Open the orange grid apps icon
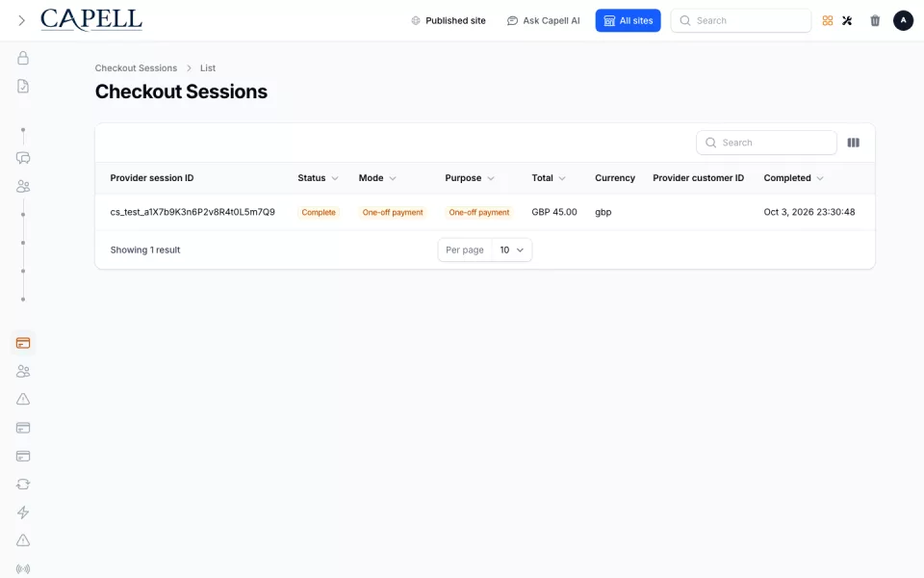Screen dimensions: 924x578 [x=828, y=20]
